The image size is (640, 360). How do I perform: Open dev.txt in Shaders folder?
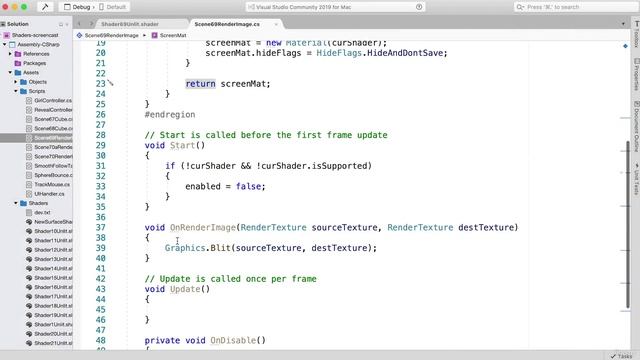[x=42, y=213]
